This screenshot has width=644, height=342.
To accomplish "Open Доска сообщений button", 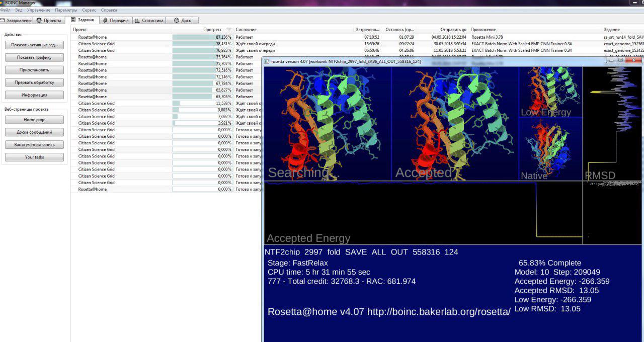I will point(34,132).
